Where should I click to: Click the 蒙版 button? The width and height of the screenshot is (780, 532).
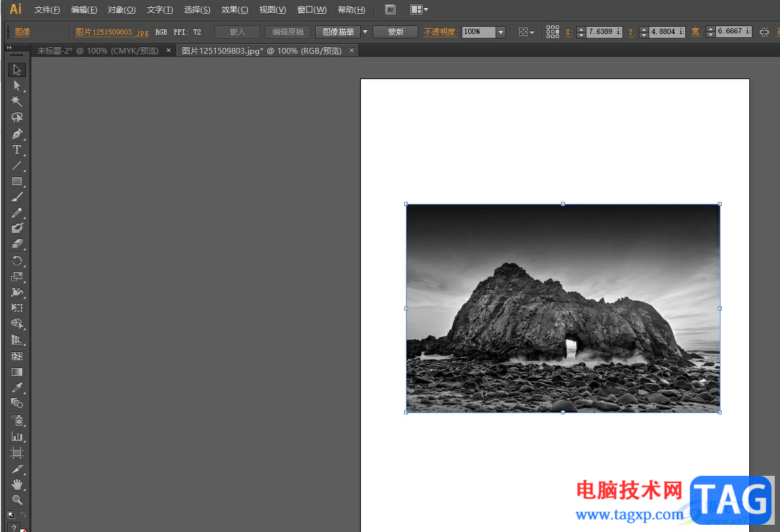coord(396,32)
